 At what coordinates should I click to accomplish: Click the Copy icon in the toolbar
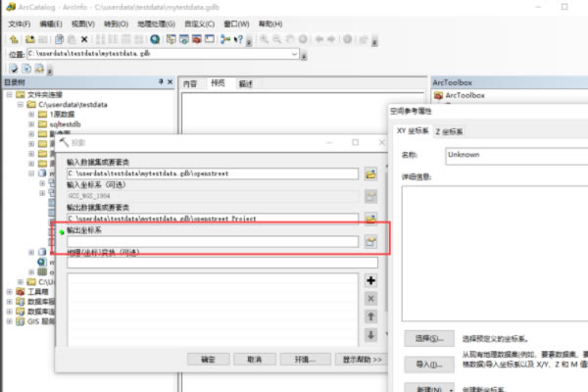[59, 39]
